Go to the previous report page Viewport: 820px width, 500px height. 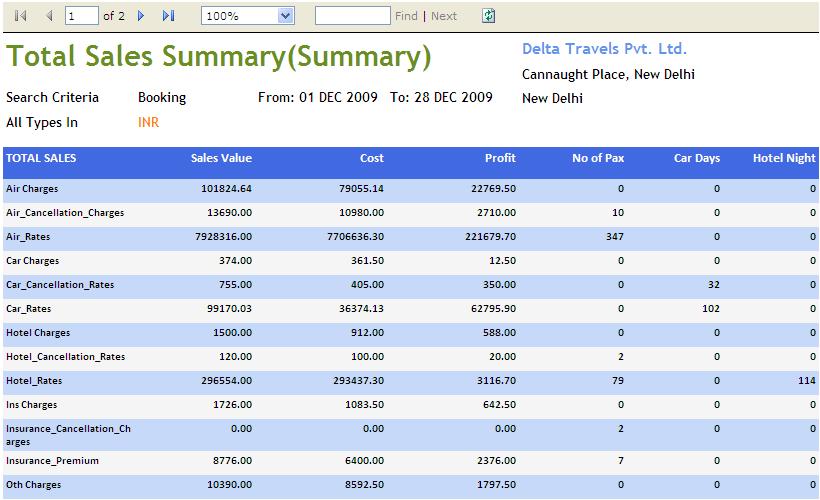[x=49, y=16]
